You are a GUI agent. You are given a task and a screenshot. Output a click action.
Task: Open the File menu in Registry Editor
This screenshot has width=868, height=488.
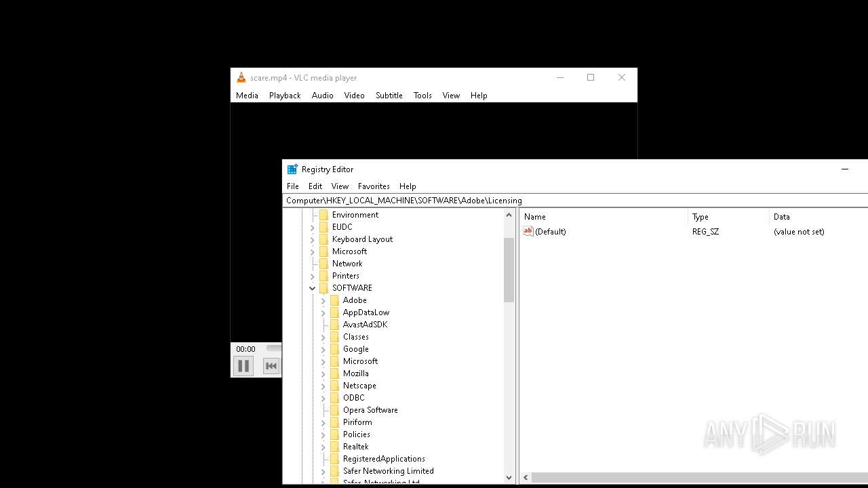coord(293,186)
